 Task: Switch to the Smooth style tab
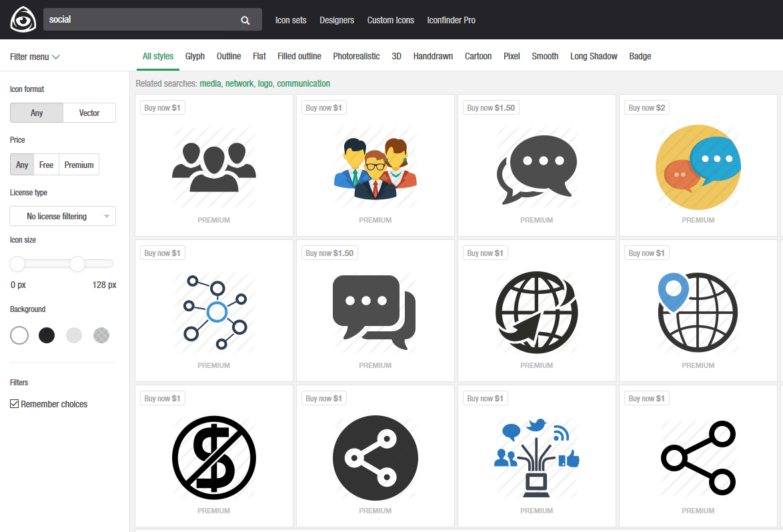point(545,56)
